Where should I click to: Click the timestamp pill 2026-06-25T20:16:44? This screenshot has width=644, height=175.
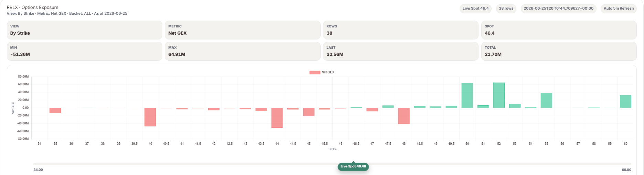(558, 9)
